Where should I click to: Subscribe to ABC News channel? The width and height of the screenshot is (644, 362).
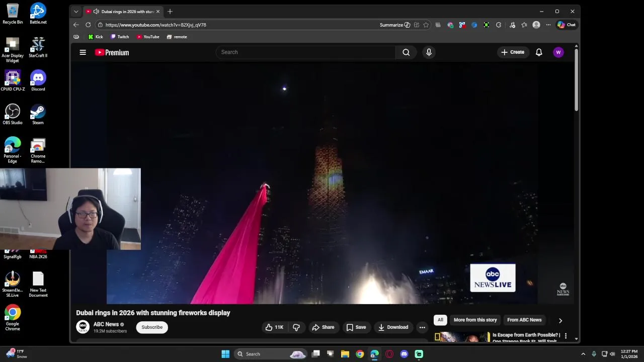(152, 327)
